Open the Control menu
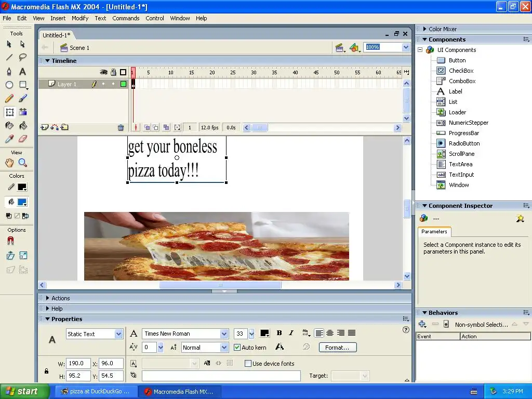Image resolution: width=532 pixels, height=399 pixels. [x=155, y=18]
